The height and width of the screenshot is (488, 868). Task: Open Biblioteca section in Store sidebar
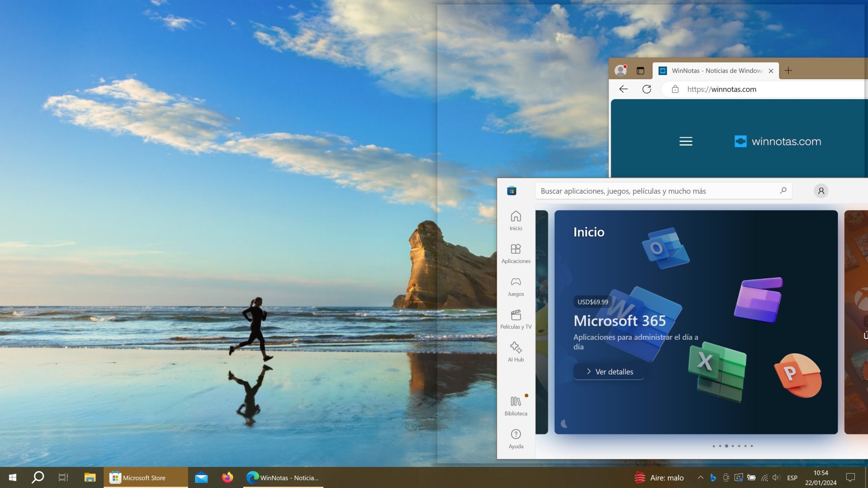515,405
